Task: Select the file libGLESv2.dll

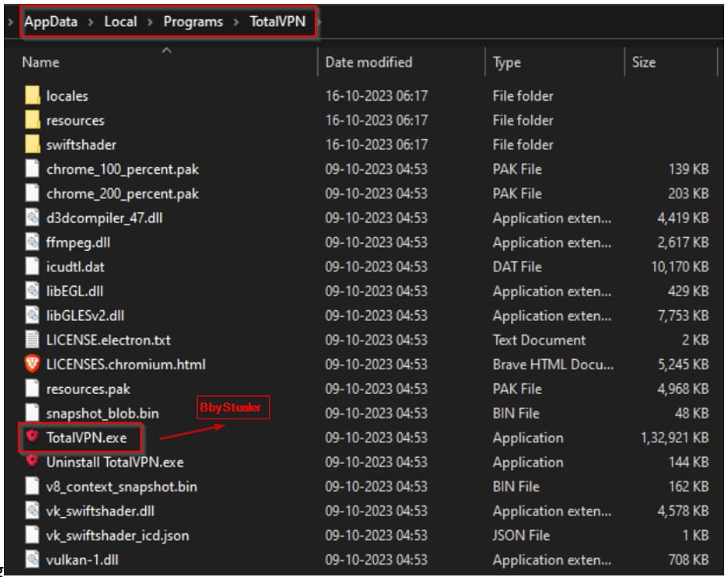Action: [85, 315]
